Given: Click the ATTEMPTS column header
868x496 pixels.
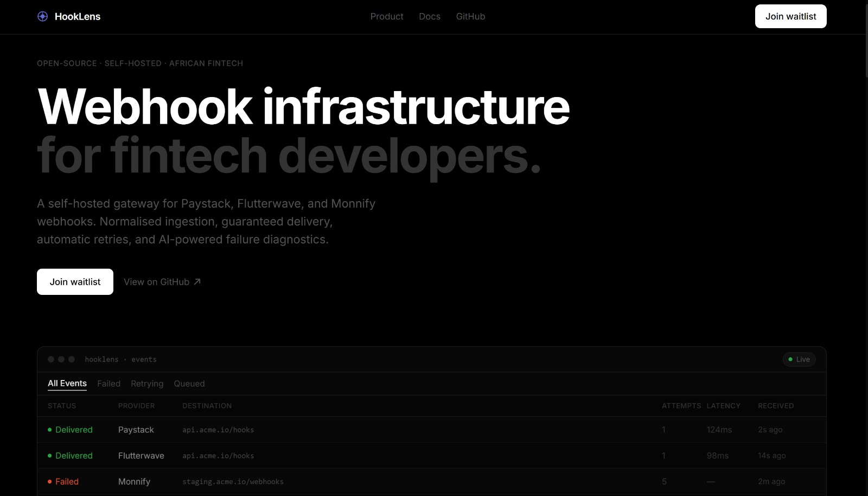Looking at the screenshot, I should point(681,405).
